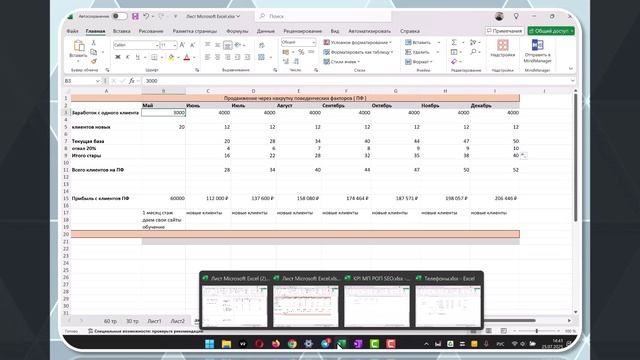Open the undo history dropdown arrow
Viewport: 640px width, 360px height.
(153, 16)
